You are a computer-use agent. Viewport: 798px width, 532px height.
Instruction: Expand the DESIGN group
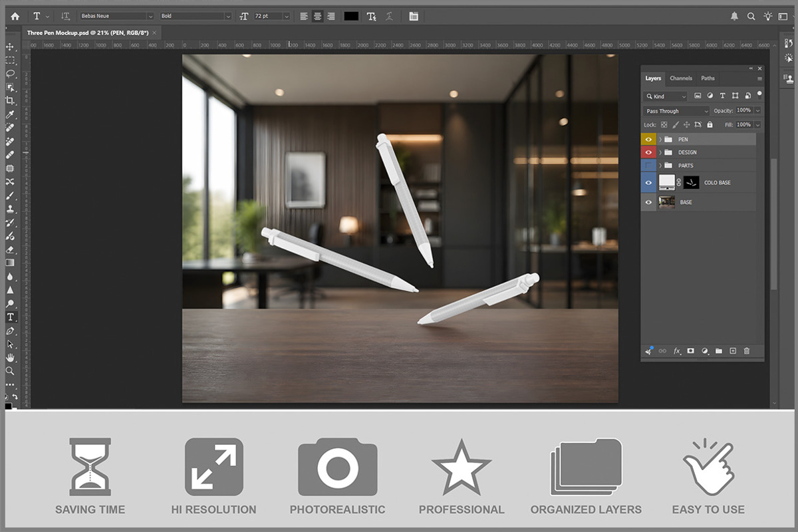(x=660, y=152)
